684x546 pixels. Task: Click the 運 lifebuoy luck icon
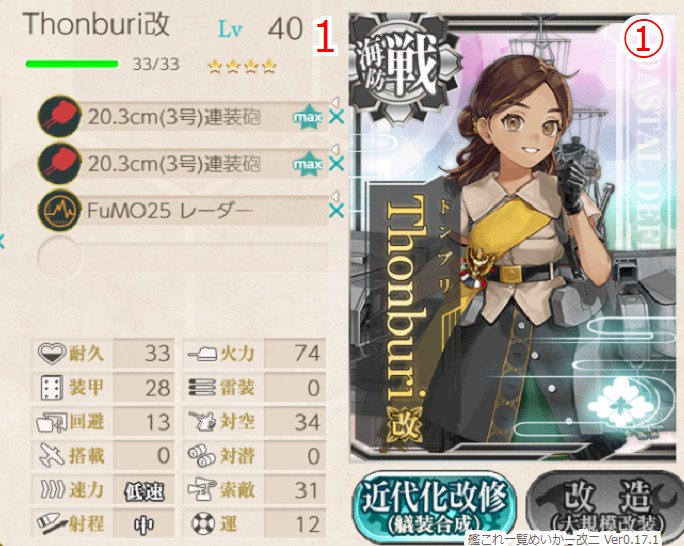(203, 523)
